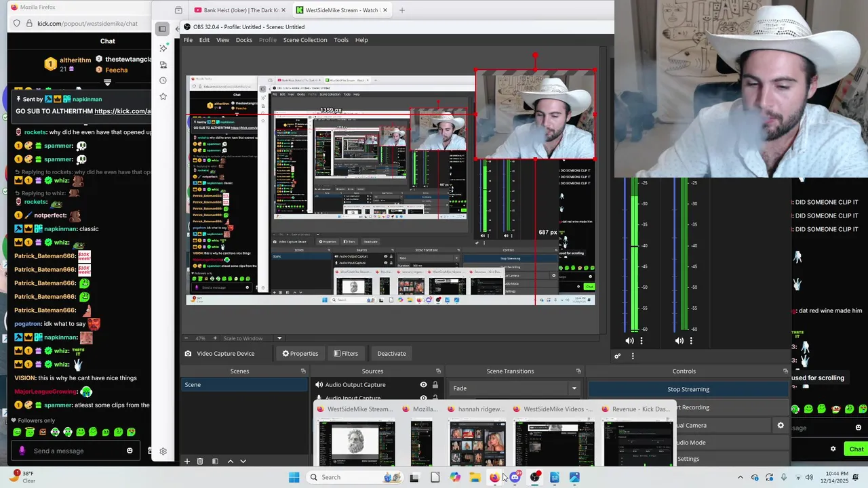
Task: Open the virtual camera settings gear
Action: coord(781,425)
